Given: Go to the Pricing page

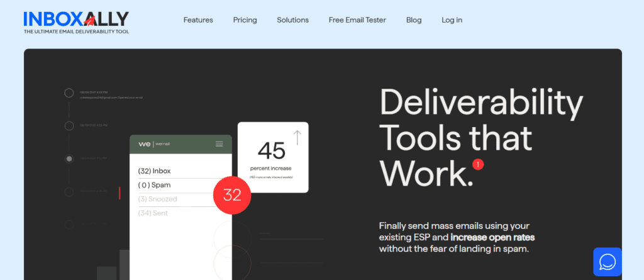Looking at the screenshot, I should click(x=245, y=20).
